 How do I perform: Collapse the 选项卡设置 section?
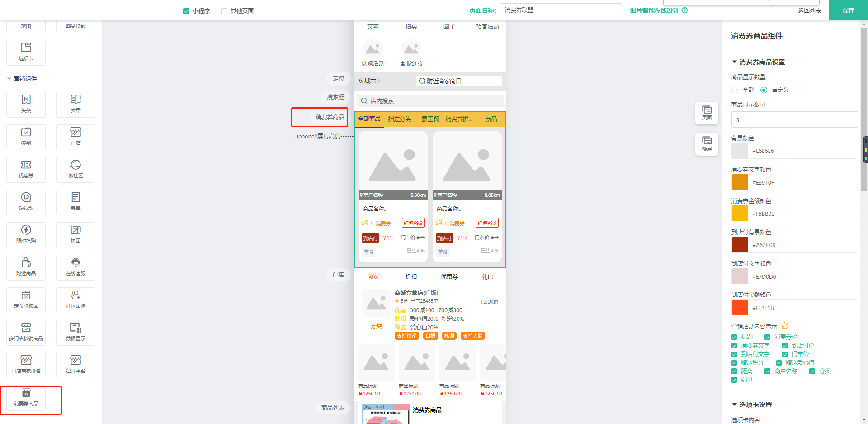[735, 405]
